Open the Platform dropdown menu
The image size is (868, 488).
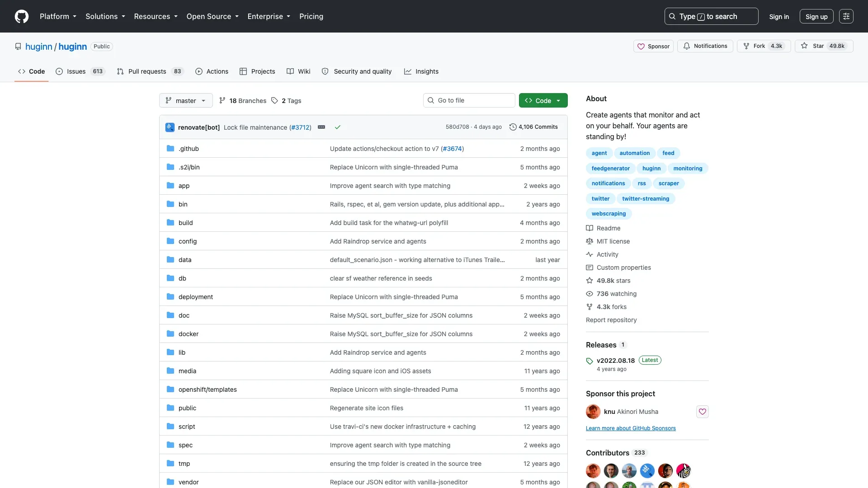tap(58, 16)
